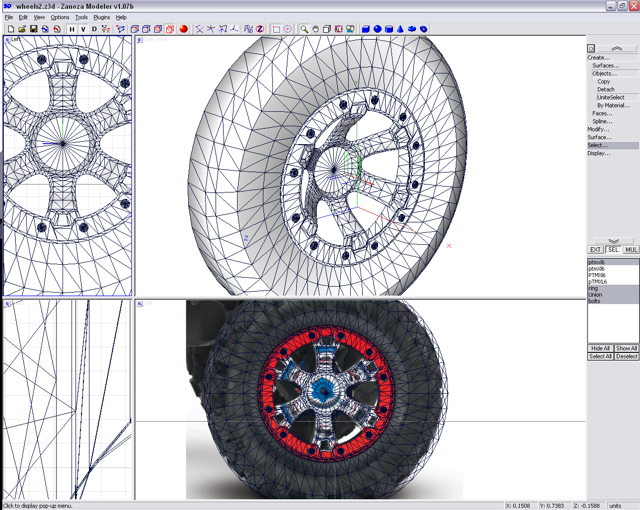The width and height of the screenshot is (640, 510).
Task: Select the 'bolts' object in list
Action: tap(595, 301)
